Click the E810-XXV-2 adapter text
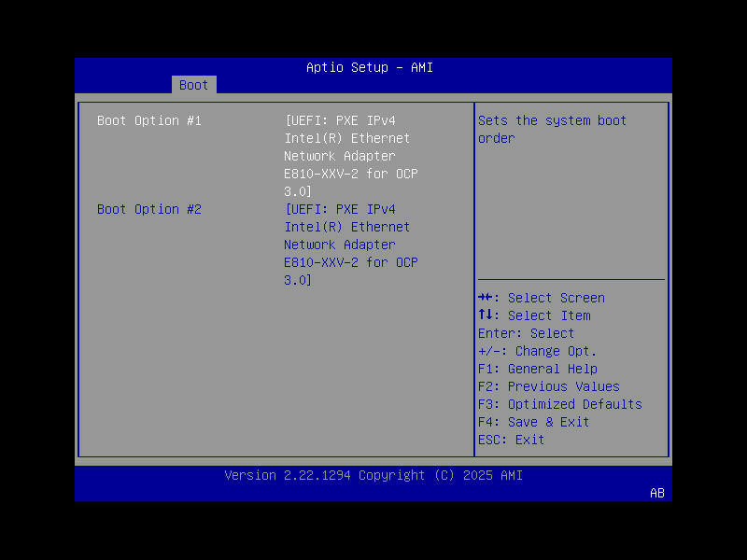 click(350, 173)
